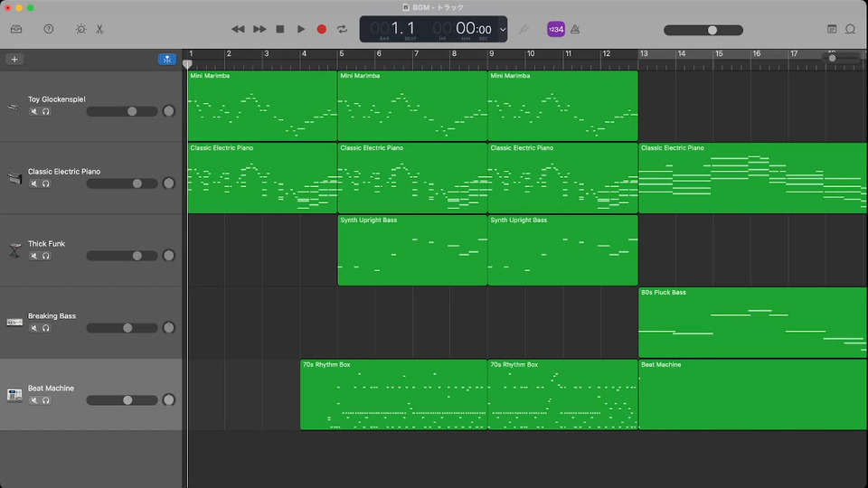Start playback with Play button
The image size is (868, 488).
300,29
